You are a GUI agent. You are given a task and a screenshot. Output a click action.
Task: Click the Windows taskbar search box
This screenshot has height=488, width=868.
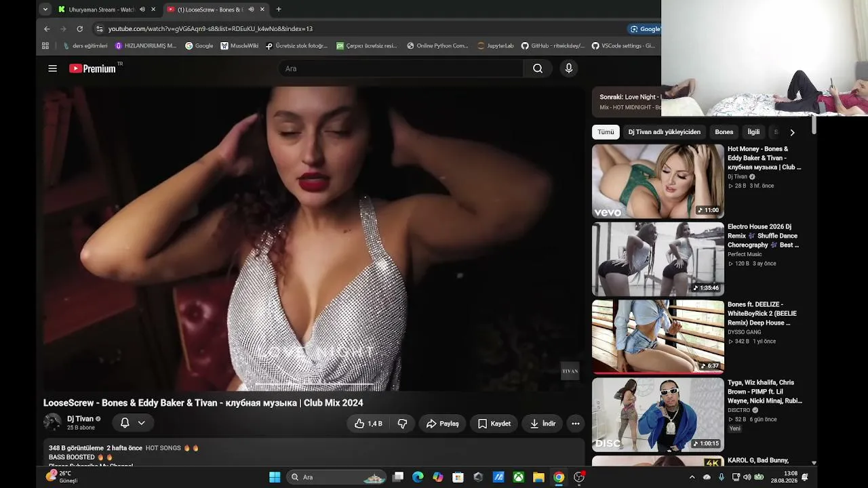338,477
